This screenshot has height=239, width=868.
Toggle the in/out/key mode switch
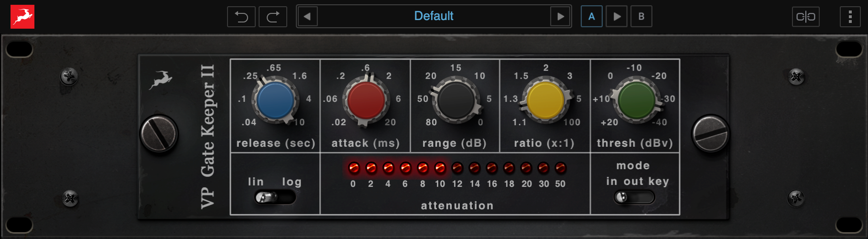click(x=634, y=197)
